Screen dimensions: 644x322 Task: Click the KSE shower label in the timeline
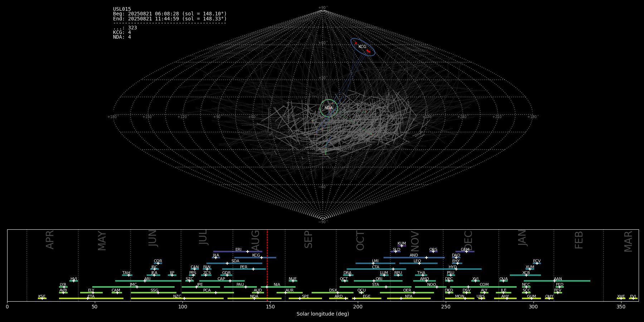pyautogui.click(x=42, y=297)
